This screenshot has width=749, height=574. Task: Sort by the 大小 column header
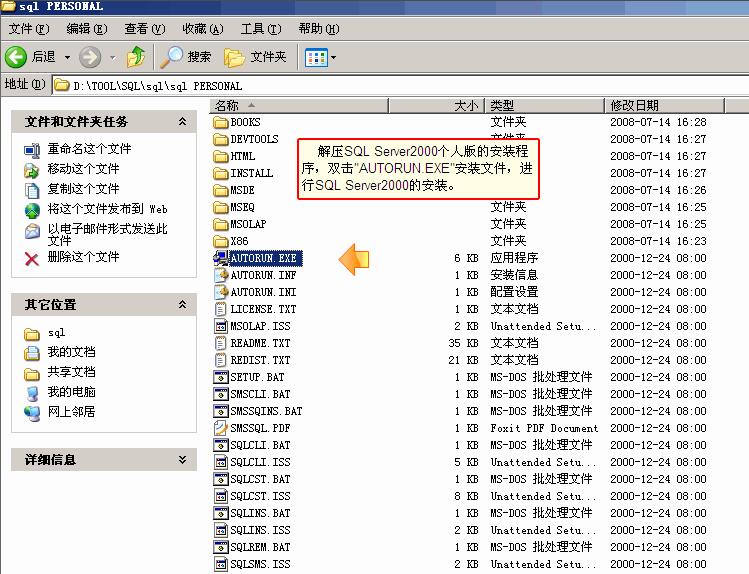[x=437, y=106]
